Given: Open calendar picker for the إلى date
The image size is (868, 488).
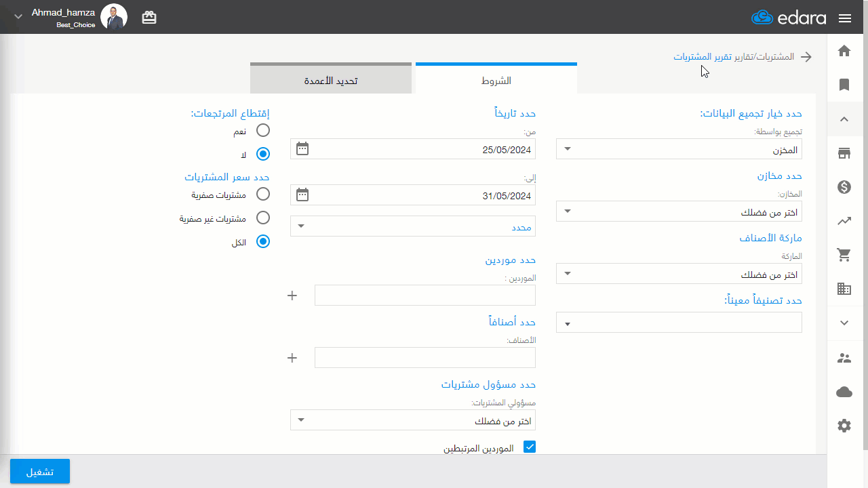Looking at the screenshot, I should pyautogui.click(x=302, y=195).
